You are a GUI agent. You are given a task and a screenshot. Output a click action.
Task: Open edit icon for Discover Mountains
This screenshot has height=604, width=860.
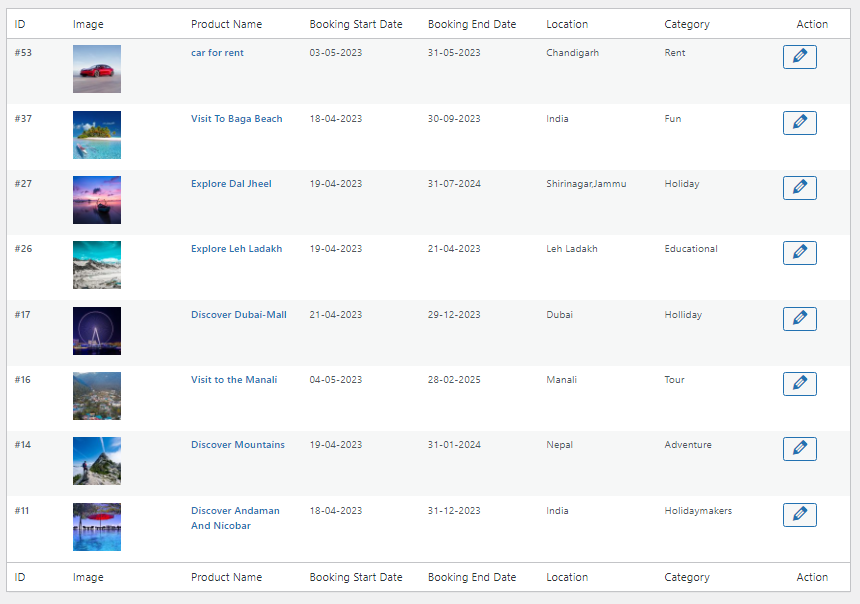point(799,449)
